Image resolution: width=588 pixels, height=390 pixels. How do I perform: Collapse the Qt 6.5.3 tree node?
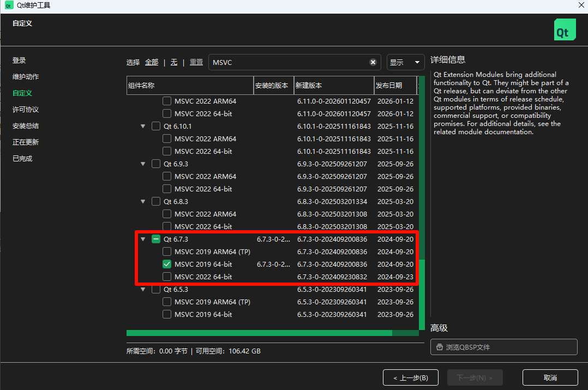143,290
